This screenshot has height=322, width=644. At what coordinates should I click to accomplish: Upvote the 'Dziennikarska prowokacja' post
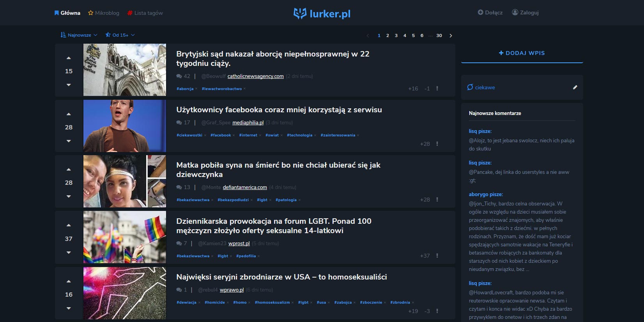tap(69, 225)
